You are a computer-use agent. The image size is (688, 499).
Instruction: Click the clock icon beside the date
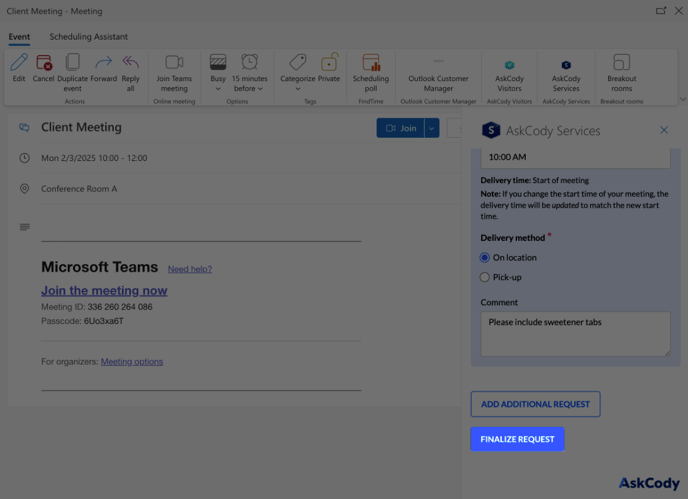point(25,158)
